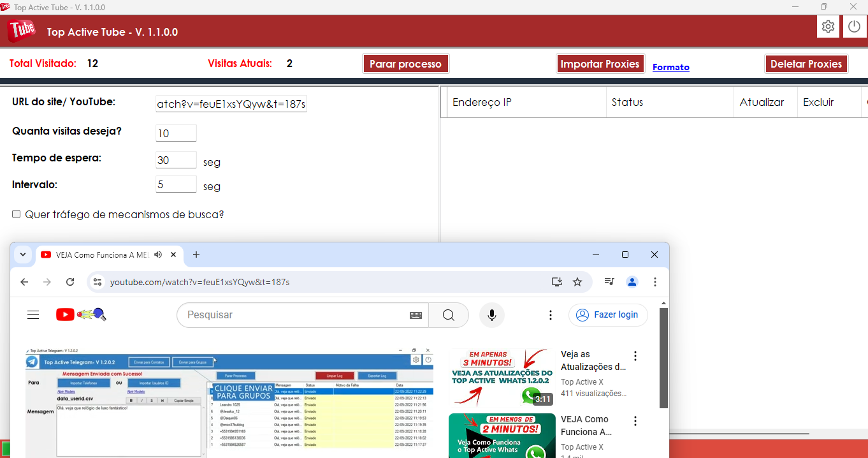Open the EM APENAS 3 MINUTOS thumbnail
The width and height of the screenshot is (868, 458).
tap(502, 378)
